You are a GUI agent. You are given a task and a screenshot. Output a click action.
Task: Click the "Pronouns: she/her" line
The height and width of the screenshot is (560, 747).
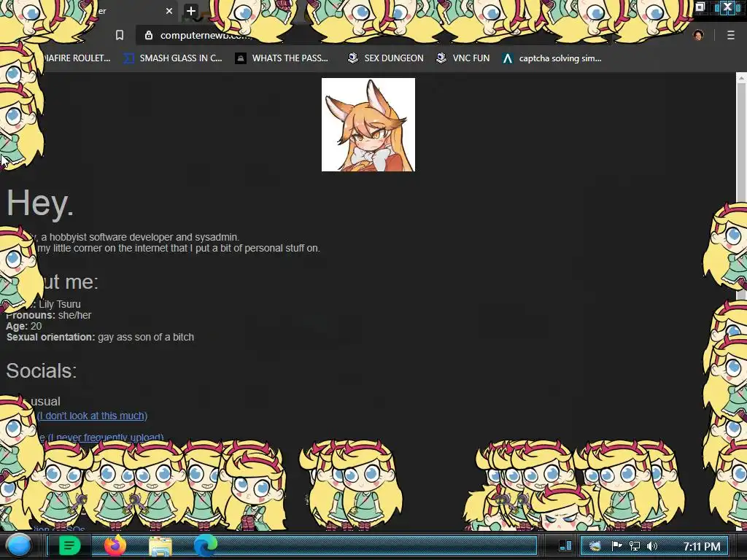click(x=49, y=315)
